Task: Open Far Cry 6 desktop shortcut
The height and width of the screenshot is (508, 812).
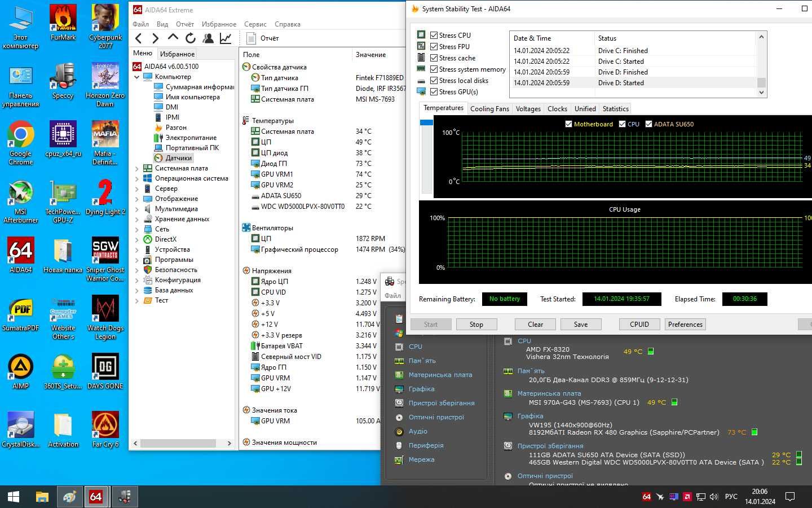Action: point(105,430)
